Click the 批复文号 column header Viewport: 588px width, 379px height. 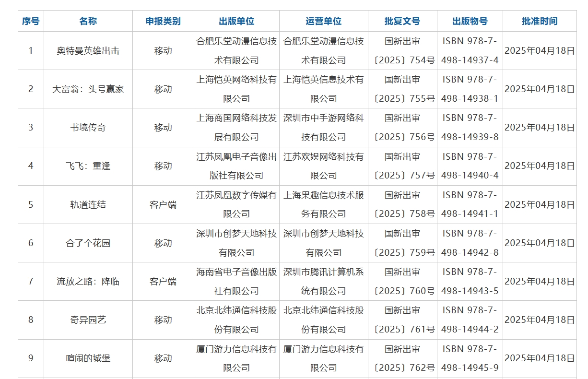click(x=402, y=21)
